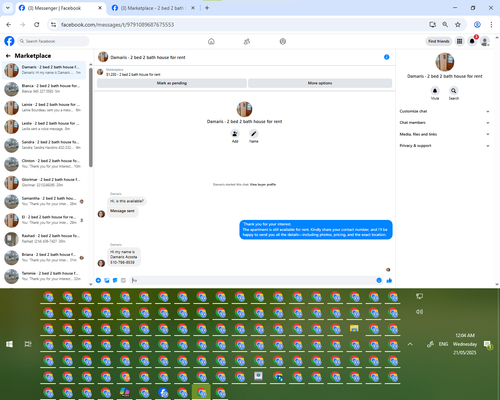Search in conversation with magnifier icon

(x=454, y=91)
